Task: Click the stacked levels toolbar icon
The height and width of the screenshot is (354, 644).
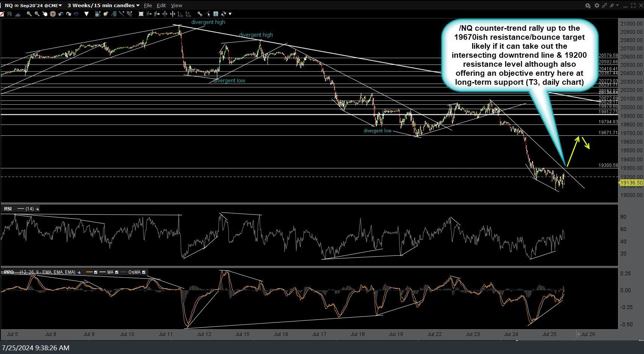Action: (x=114, y=14)
